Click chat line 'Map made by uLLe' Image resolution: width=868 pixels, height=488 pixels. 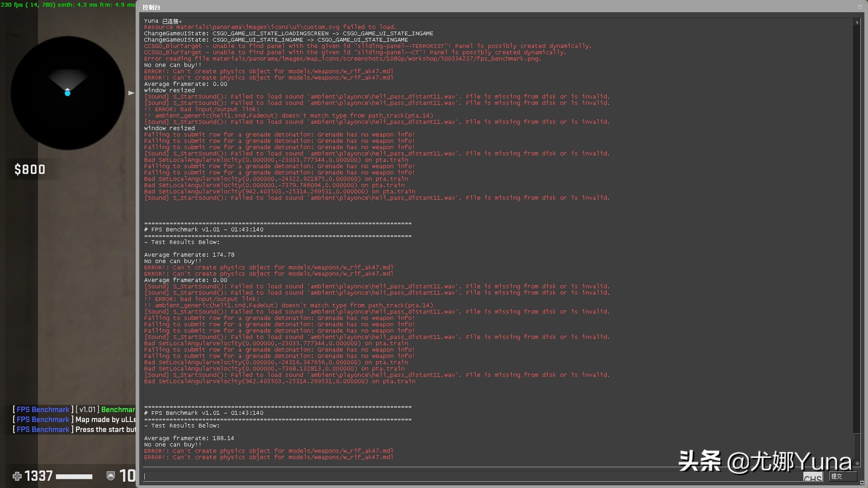pyautogui.click(x=74, y=420)
